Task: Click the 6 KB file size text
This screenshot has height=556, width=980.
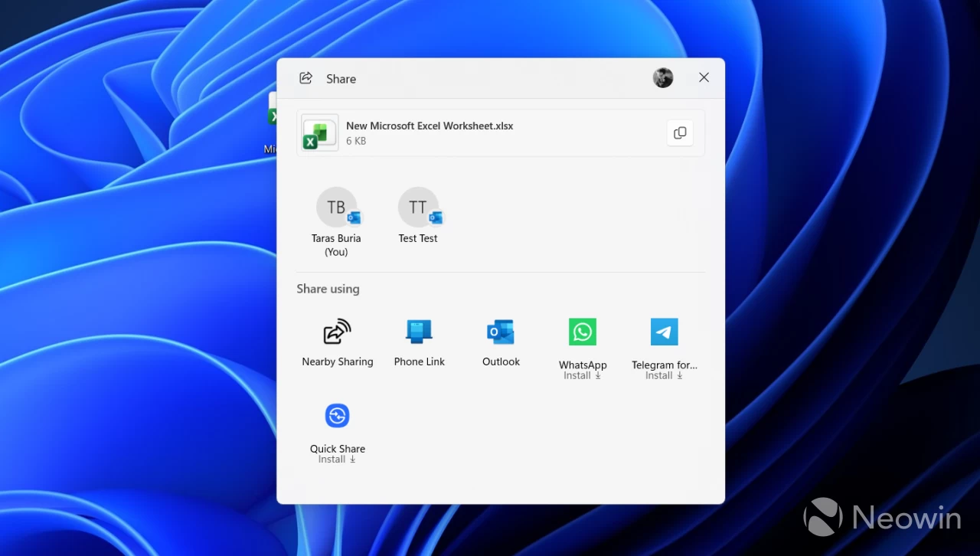Action: point(356,141)
